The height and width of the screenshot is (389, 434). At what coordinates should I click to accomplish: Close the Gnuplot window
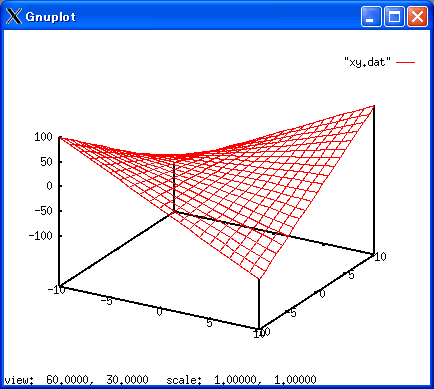click(x=417, y=17)
